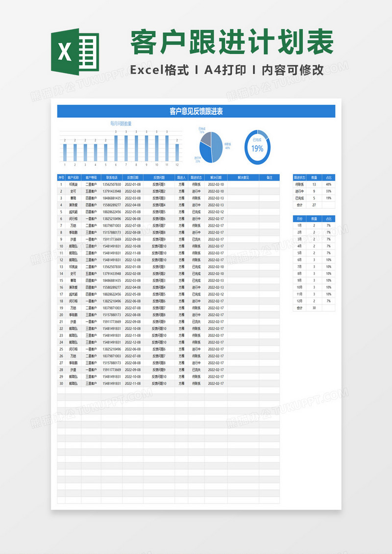392x554 pixels.
Task: Click status 已完成 in row 5
Action: coord(196,212)
